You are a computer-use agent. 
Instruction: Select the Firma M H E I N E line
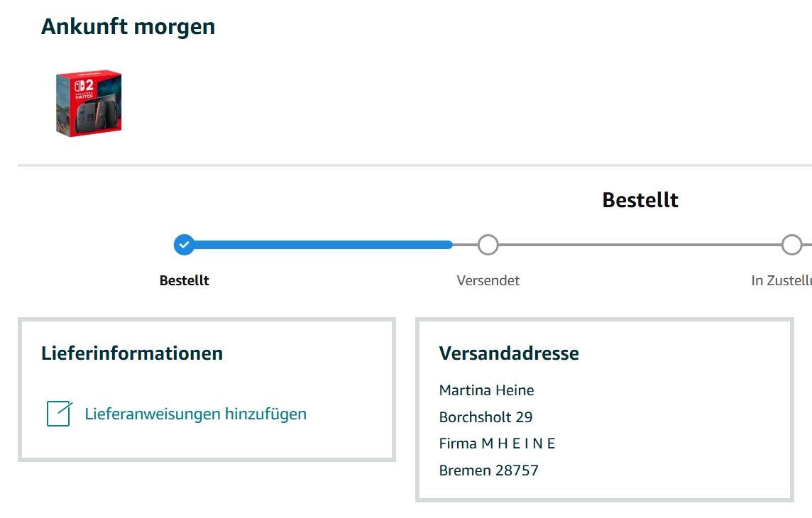tap(497, 443)
